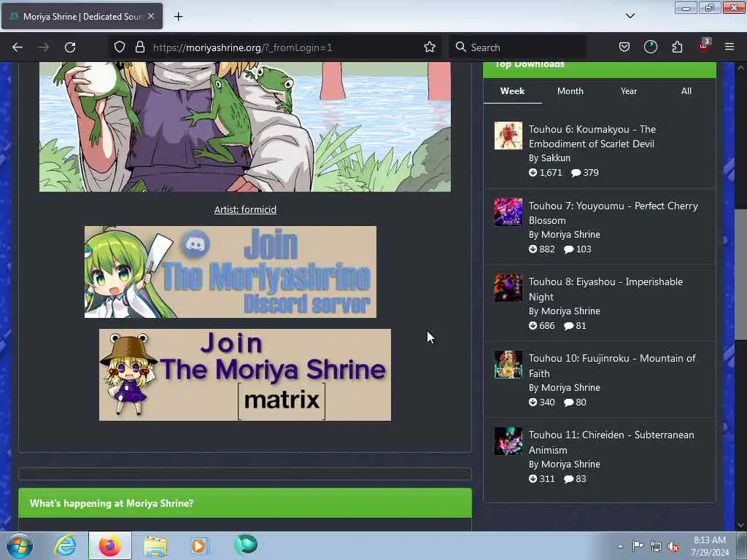Open Touhou 8: Eiyashou download link
The height and width of the screenshot is (560, 747).
(605, 289)
